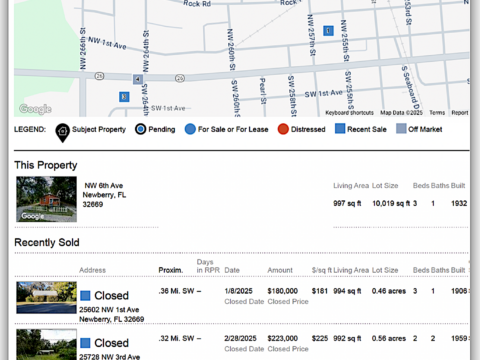Open photo of 25728 NW 3rd Ave listing
This screenshot has height=360, width=480.
(x=46, y=344)
